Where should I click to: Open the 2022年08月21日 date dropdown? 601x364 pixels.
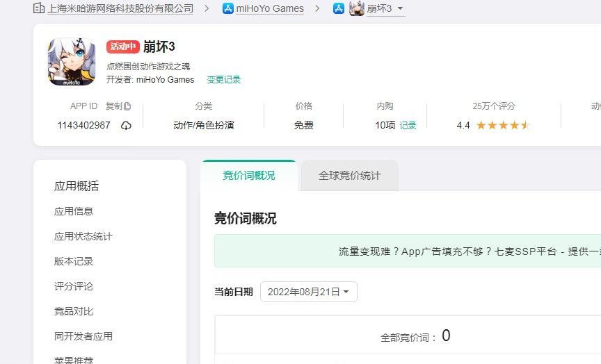click(x=309, y=292)
